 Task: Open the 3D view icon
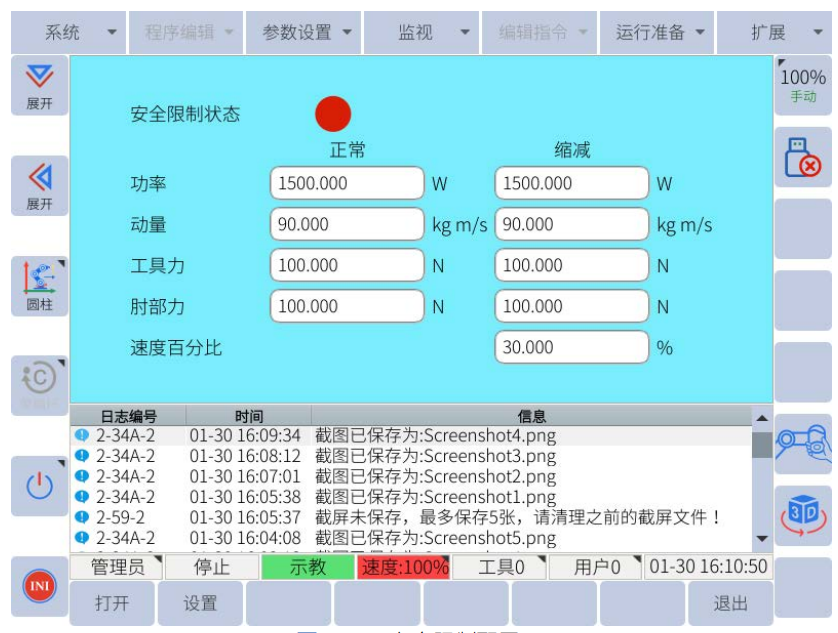click(803, 515)
